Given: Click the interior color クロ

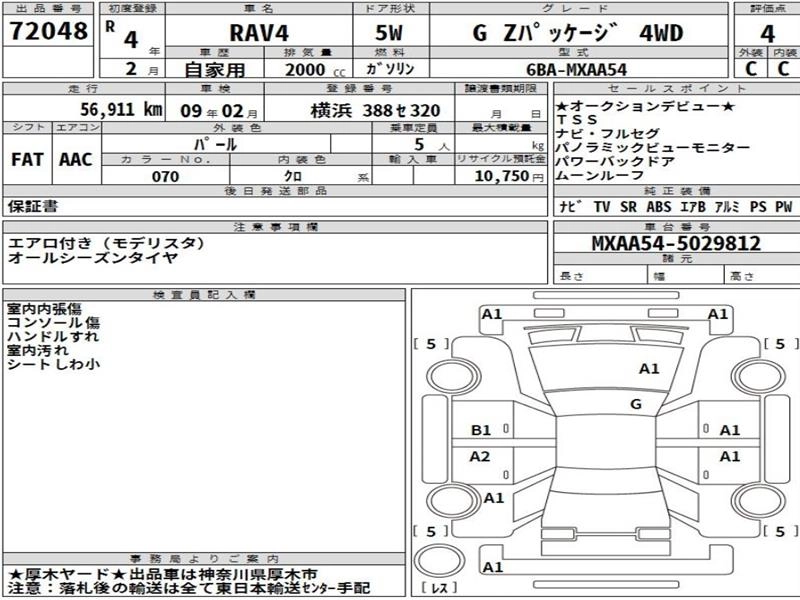Looking at the screenshot, I should [293, 176].
